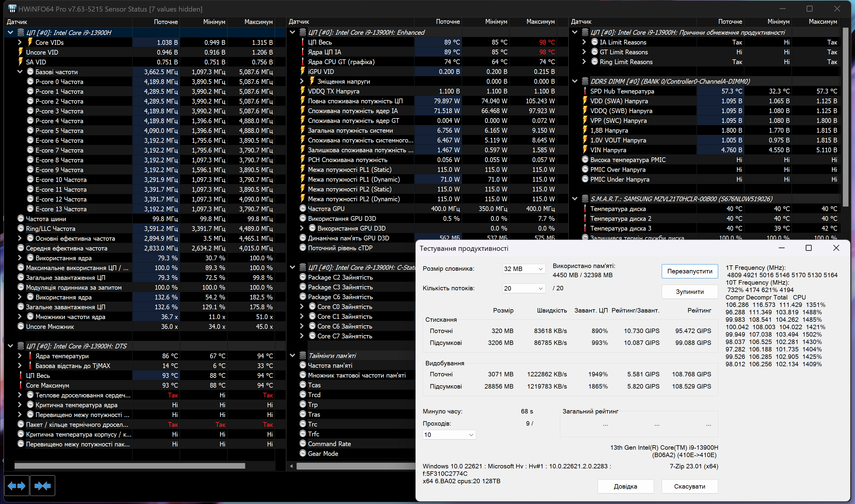Viewport: 855px width, 504px height.
Task: Open the Проходів passes count dropdown
Action: click(x=449, y=435)
